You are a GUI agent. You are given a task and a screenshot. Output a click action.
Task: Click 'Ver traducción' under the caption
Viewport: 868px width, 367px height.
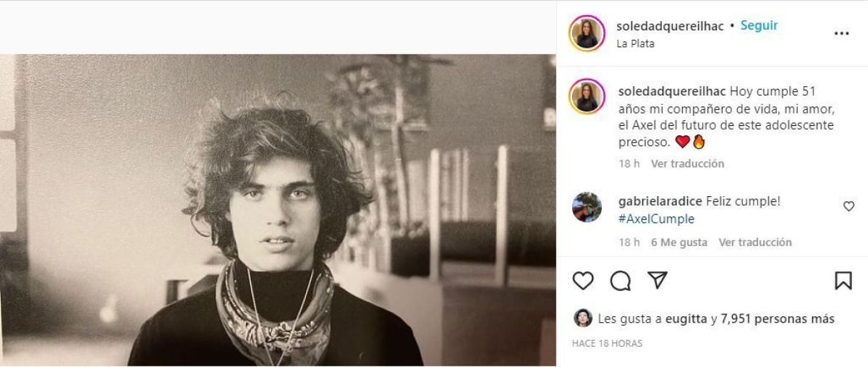point(687,164)
